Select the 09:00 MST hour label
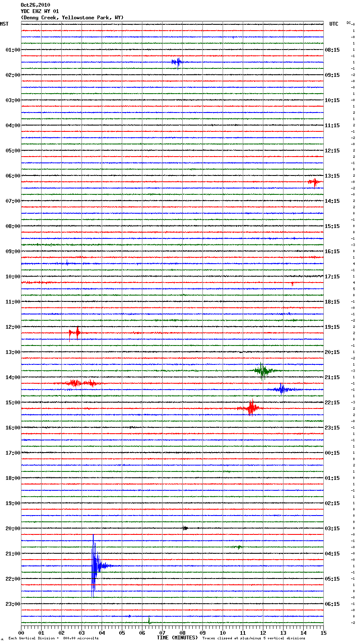The height and width of the screenshot is (644, 357). coord(13,251)
